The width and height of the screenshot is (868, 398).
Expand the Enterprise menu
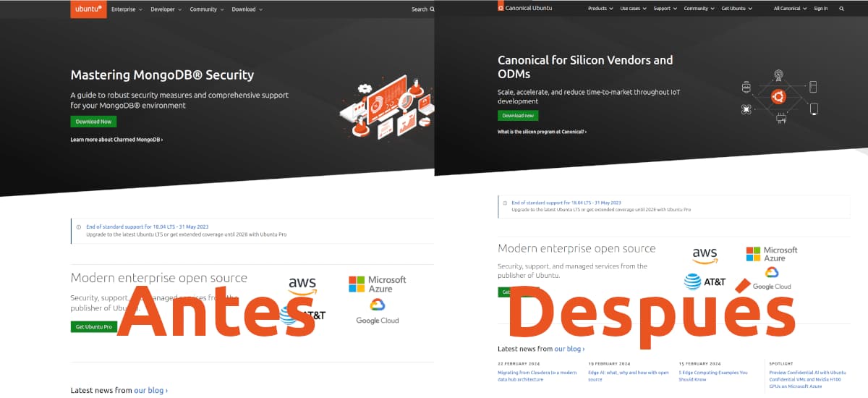click(127, 9)
